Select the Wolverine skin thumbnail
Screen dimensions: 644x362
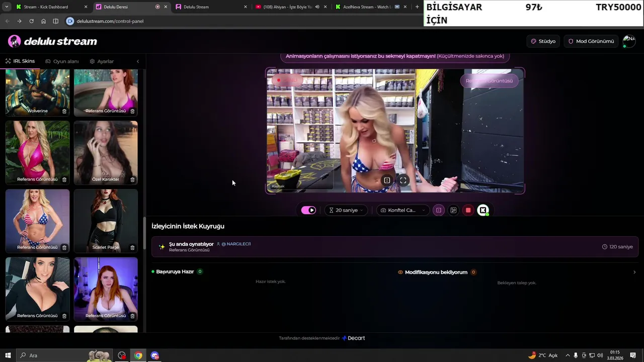pos(37,92)
